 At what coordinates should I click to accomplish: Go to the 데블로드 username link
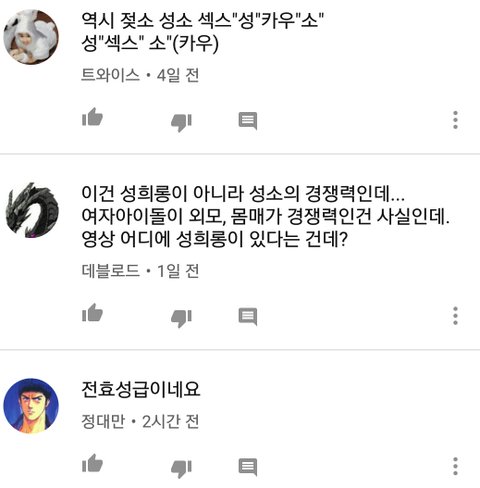pos(110,271)
